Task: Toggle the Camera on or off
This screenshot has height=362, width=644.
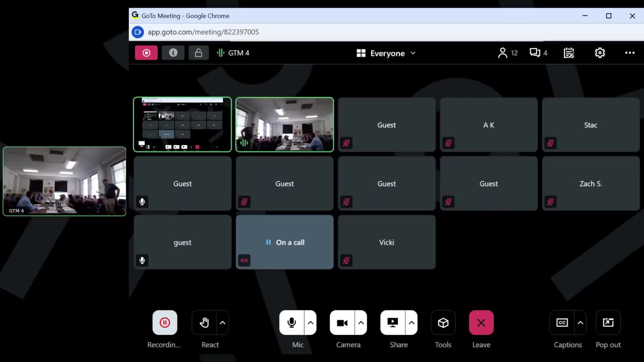Action: click(342, 323)
